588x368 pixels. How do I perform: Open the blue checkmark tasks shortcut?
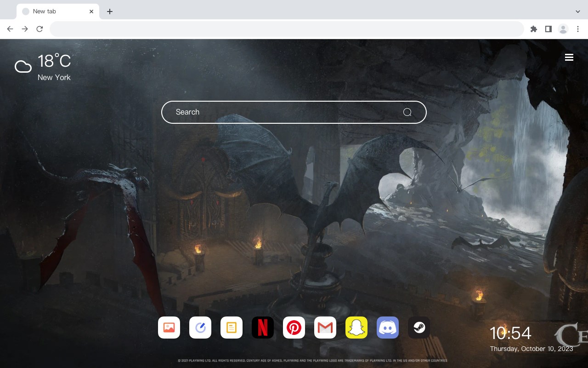pyautogui.click(x=200, y=328)
